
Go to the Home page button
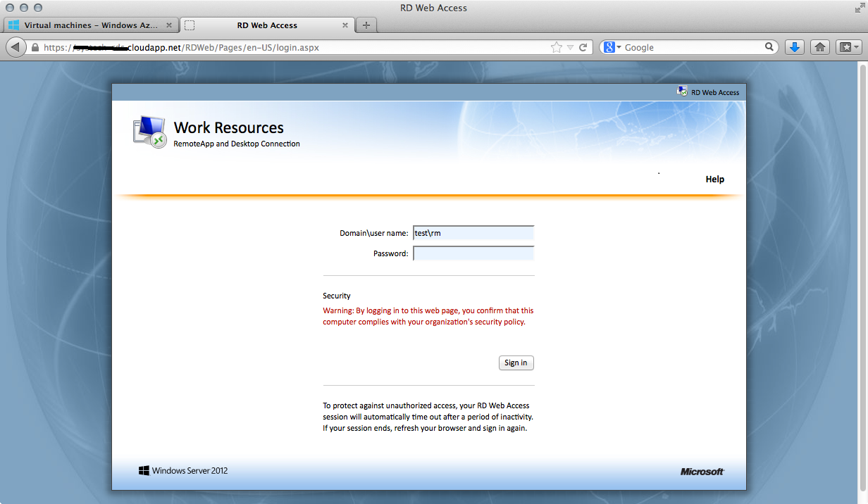819,47
